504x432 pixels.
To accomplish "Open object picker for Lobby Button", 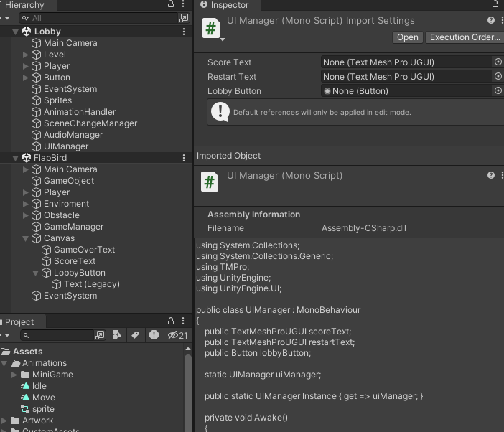I will [498, 90].
